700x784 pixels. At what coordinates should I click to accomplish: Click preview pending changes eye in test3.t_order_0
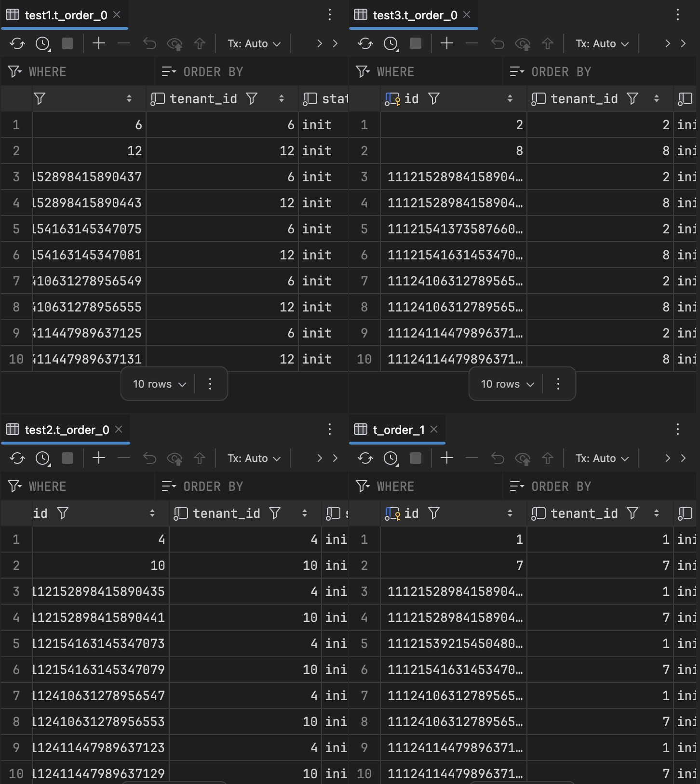click(x=523, y=44)
